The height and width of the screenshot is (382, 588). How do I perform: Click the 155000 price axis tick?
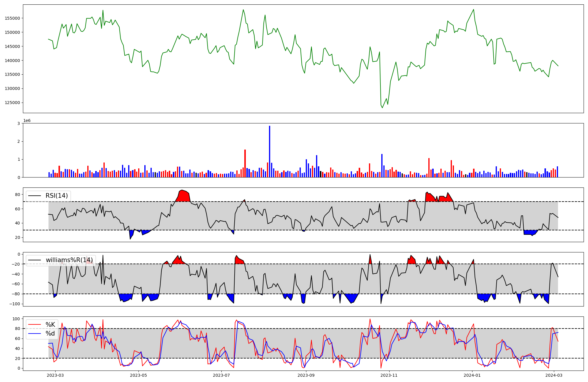(12, 18)
